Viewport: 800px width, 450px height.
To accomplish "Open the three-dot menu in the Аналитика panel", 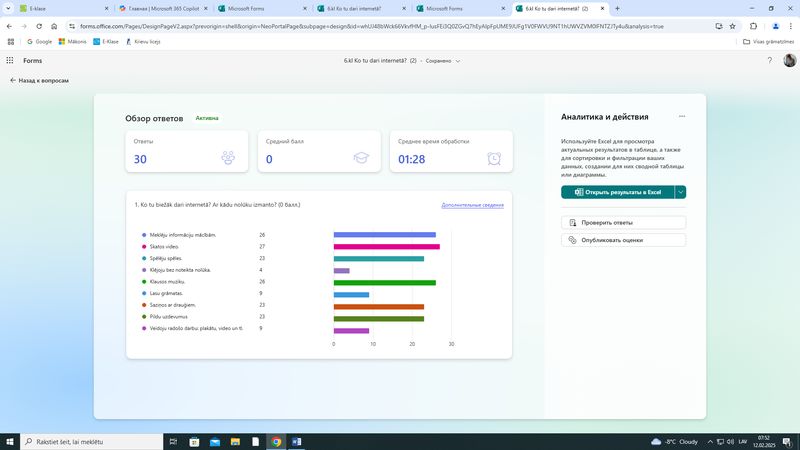I will [x=681, y=116].
